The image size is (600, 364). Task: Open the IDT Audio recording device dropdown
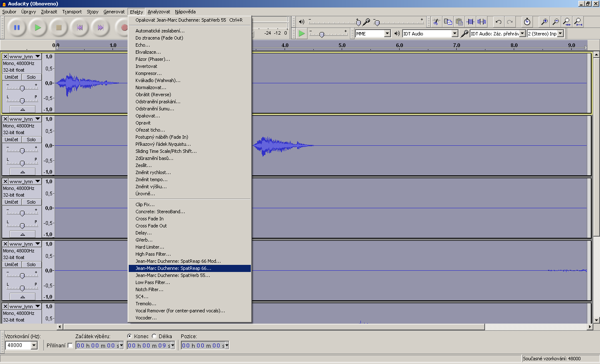click(522, 33)
